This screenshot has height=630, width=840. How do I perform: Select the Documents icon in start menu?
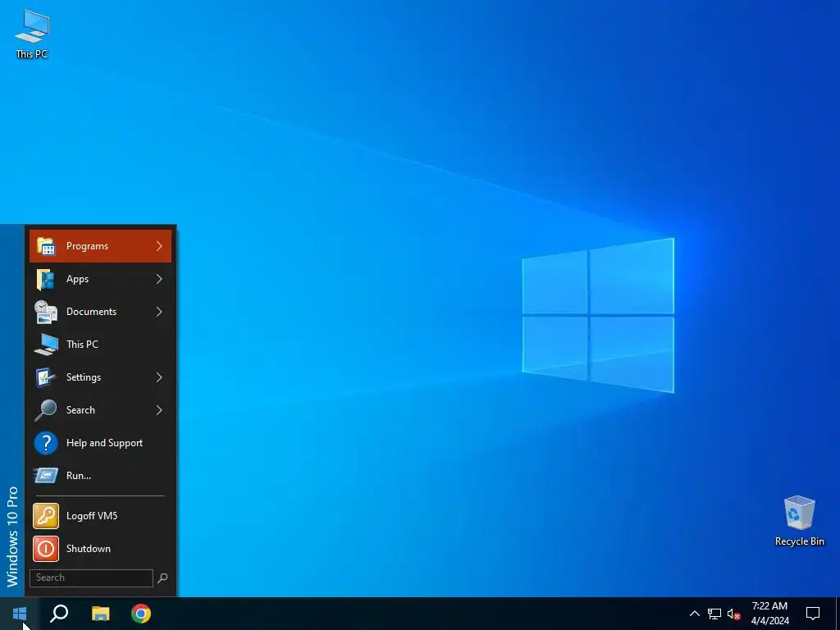click(x=46, y=312)
